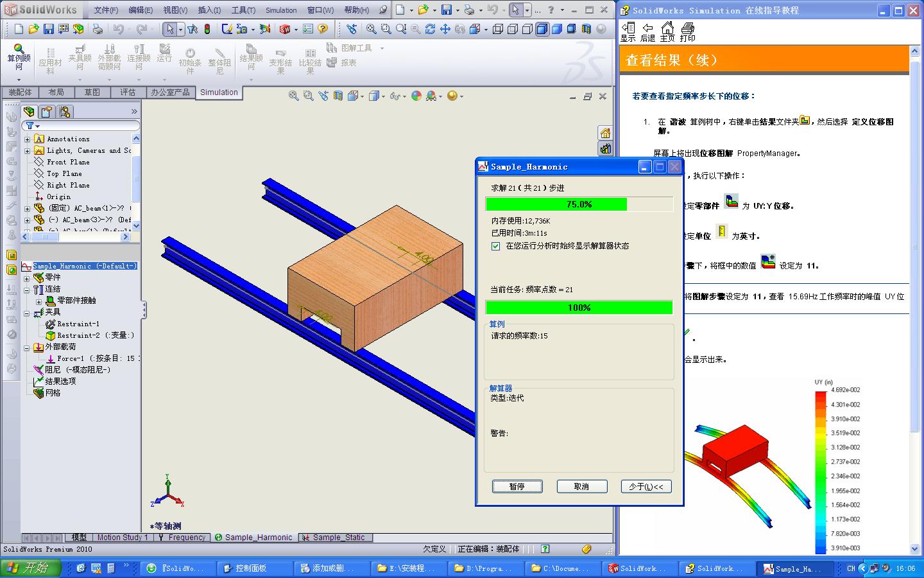The image size is (924, 578).
Task: Select the Zoom to Fit magnifier tool
Action: [x=372, y=29]
